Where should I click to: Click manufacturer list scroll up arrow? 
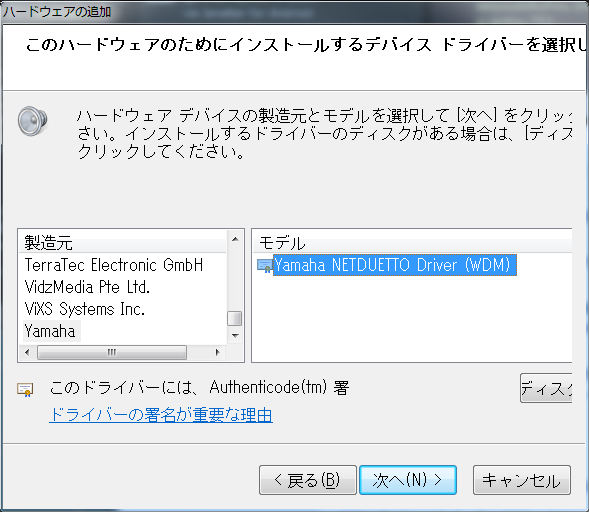236,239
